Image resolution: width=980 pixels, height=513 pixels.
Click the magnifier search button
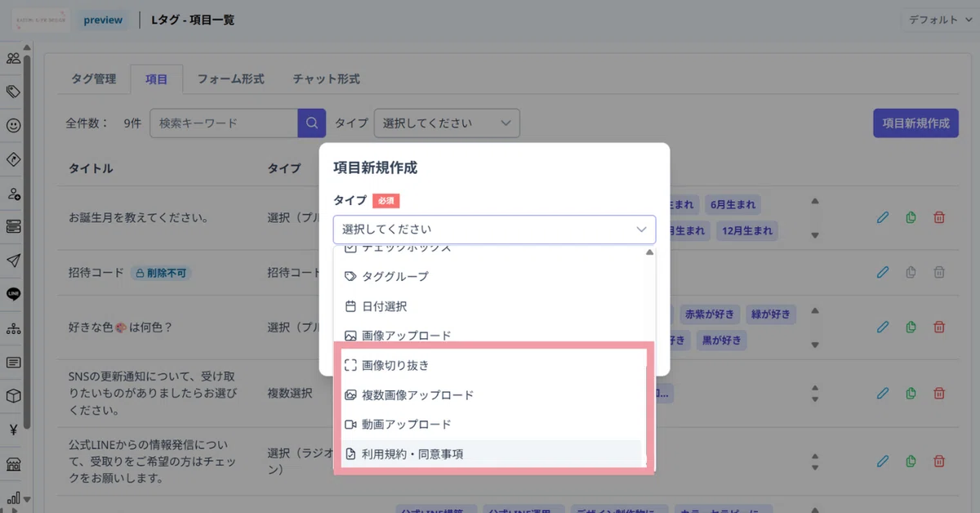coord(311,123)
